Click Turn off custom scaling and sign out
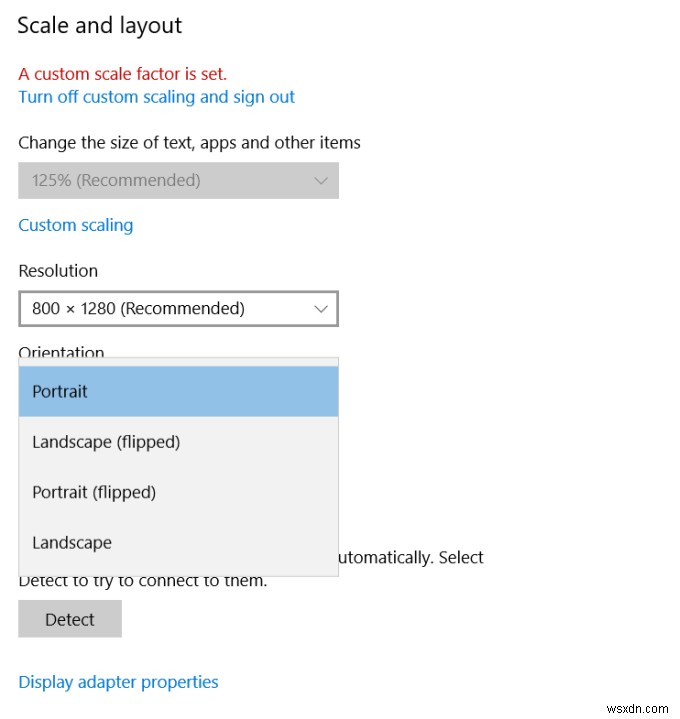This screenshot has width=680, height=719. 157,97
